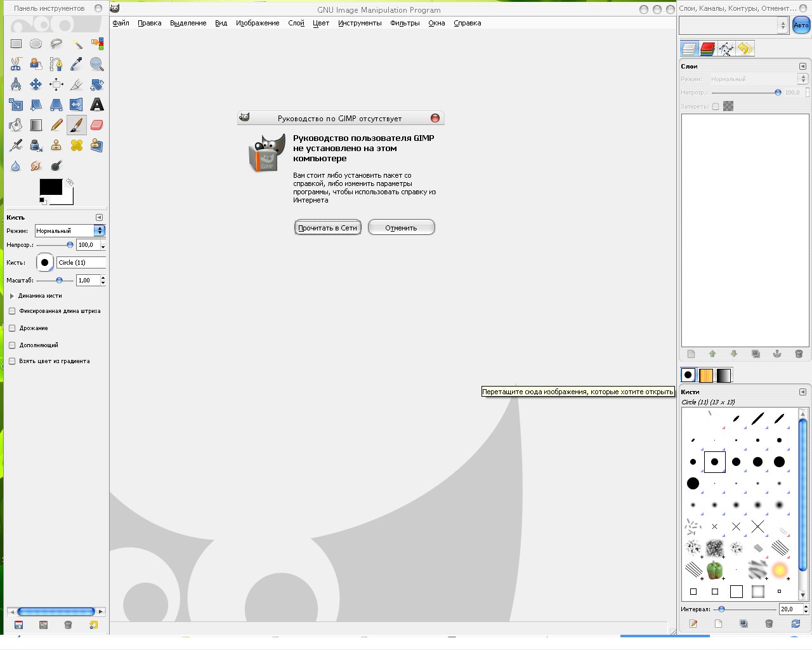Select the Fuzzy Select magic wand tool
812x650 pixels.
[77, 44]
